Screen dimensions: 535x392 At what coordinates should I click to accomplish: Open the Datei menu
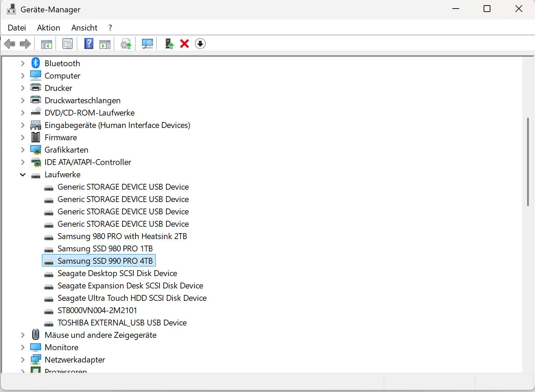(x=17, y=28)
